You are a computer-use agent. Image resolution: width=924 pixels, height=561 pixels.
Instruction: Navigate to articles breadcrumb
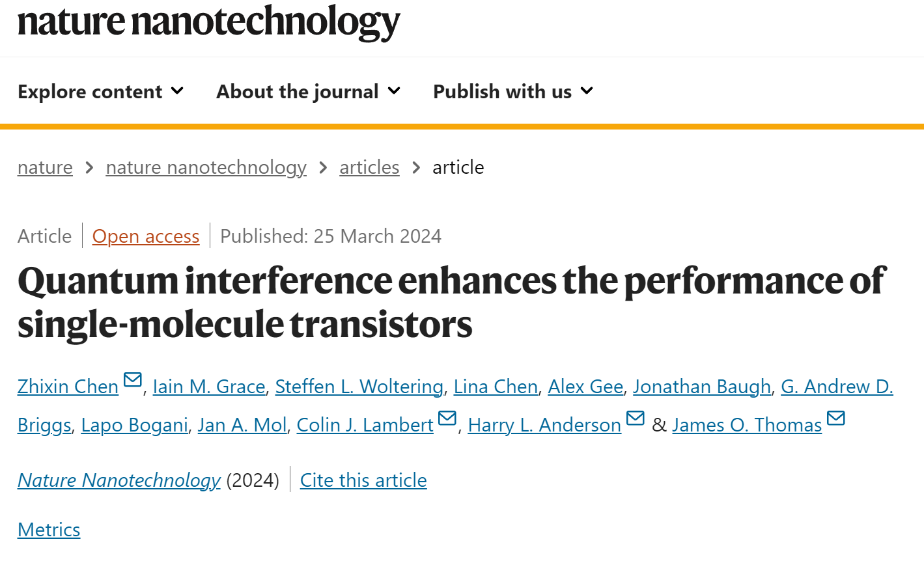pyautogui.click(x=369, y=167)
